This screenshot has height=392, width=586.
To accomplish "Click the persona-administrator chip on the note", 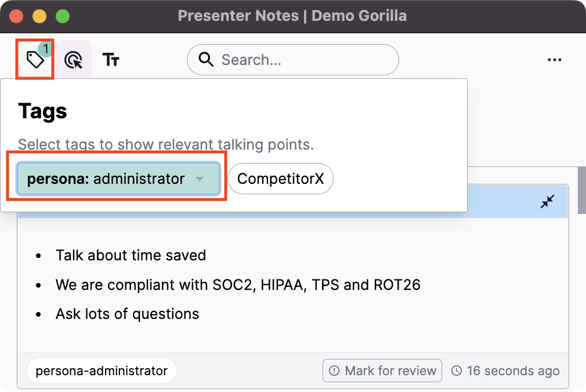I will (x=102, y=371).
